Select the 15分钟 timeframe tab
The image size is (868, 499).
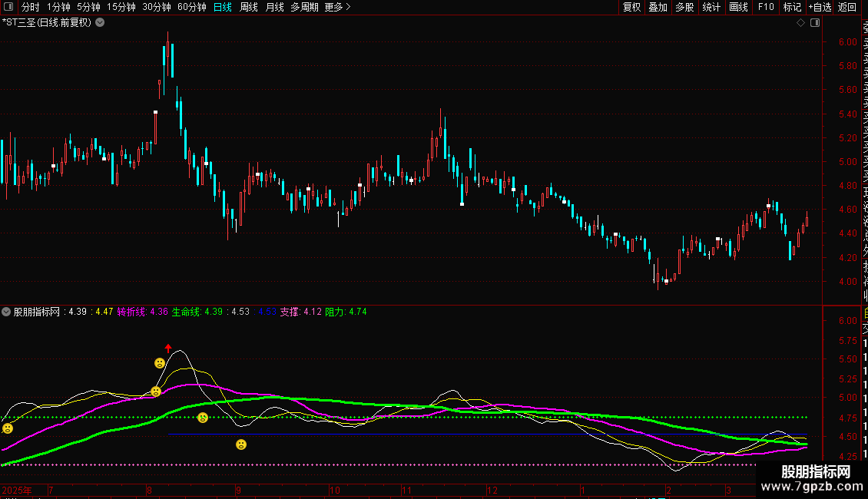[x=121, y=7]
